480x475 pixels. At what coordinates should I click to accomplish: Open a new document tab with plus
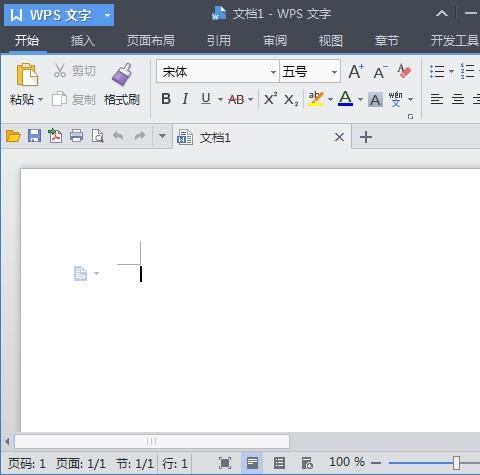click(366, 137)
